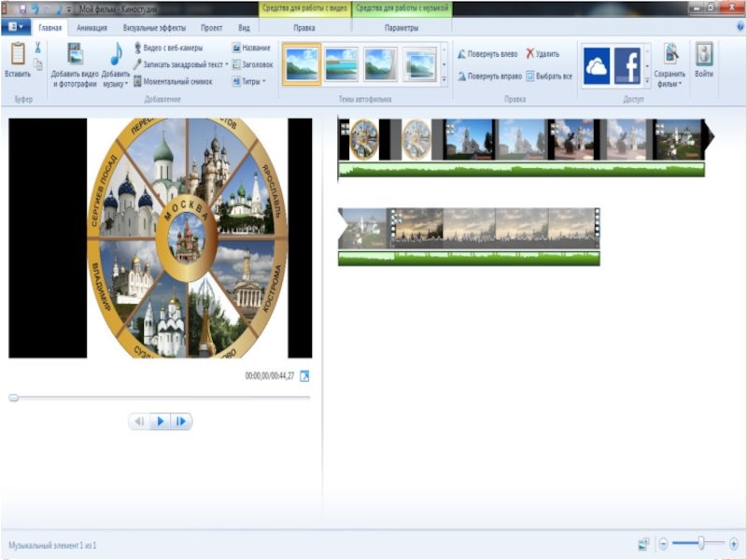
Task: Expand the Добавить музыку dropdown
Action: click(x=116, y=83)
